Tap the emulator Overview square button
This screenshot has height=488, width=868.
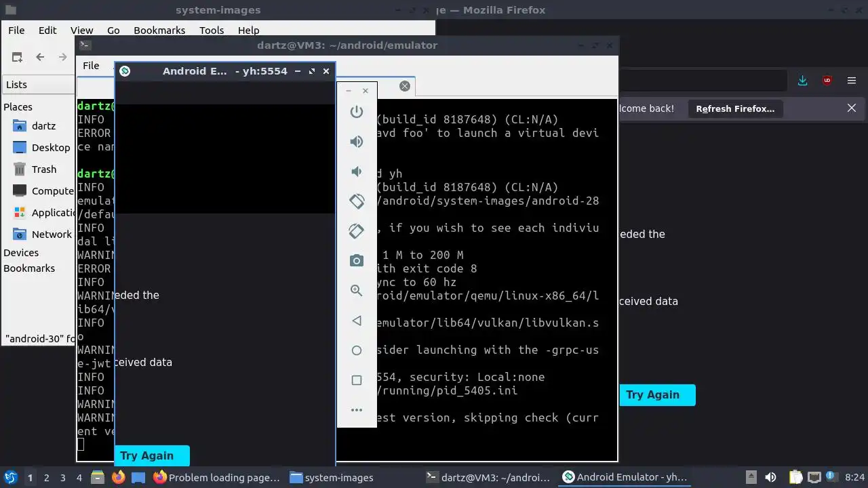[x=357, y=380]
